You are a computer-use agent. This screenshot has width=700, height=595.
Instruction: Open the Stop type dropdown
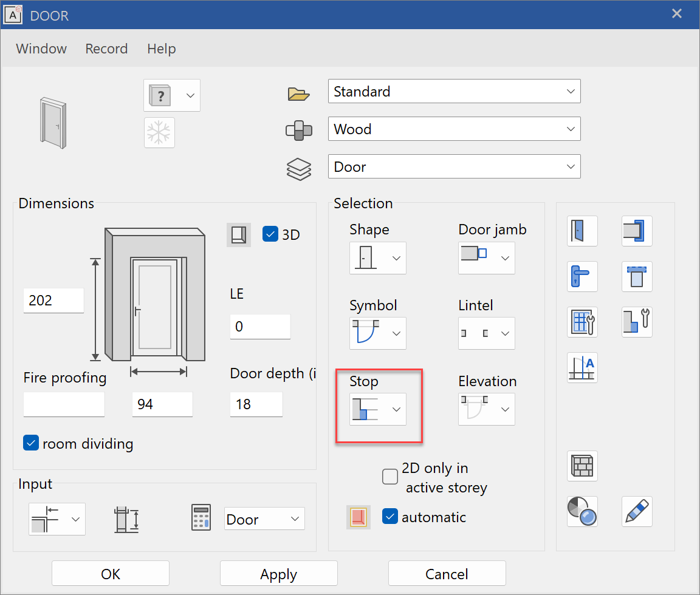(378, 409)
